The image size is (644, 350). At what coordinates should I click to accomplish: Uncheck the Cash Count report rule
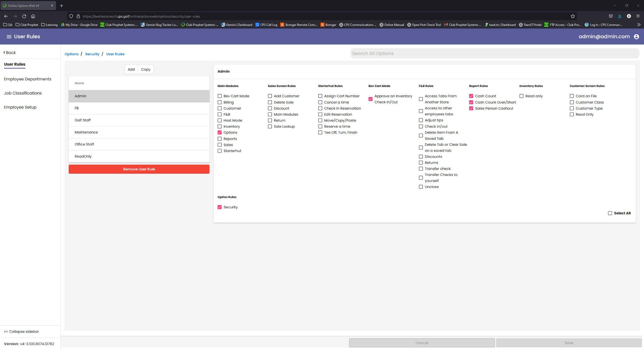(471, 96)
